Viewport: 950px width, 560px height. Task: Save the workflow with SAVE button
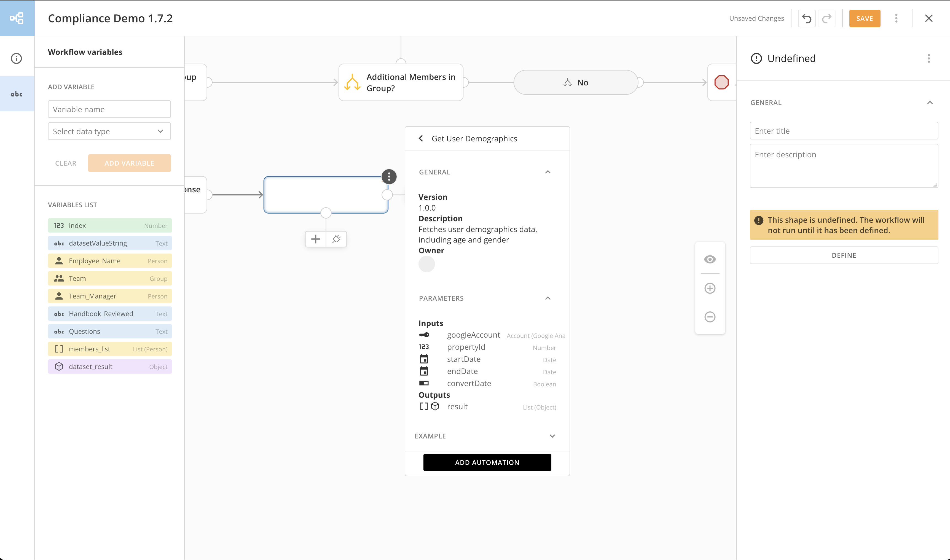864,18
